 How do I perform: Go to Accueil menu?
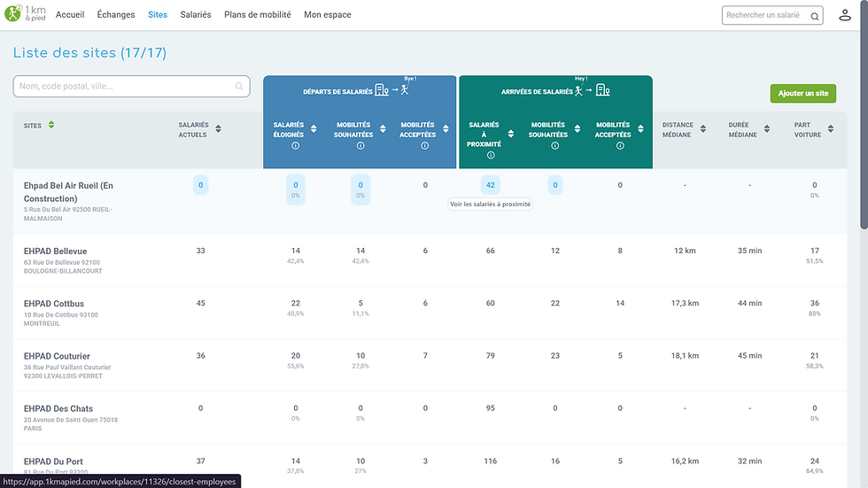(x=70, y=15)
